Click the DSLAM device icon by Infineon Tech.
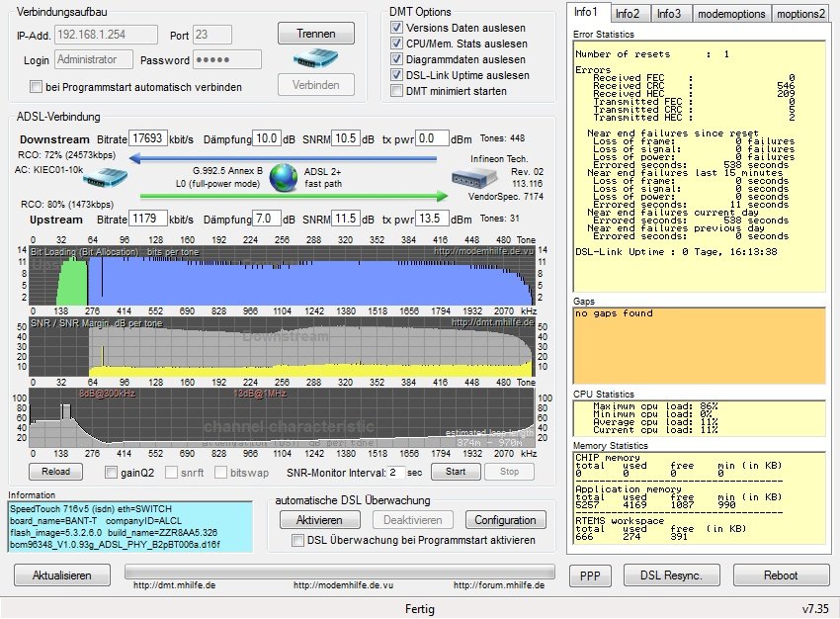 [x=473, y=177]
